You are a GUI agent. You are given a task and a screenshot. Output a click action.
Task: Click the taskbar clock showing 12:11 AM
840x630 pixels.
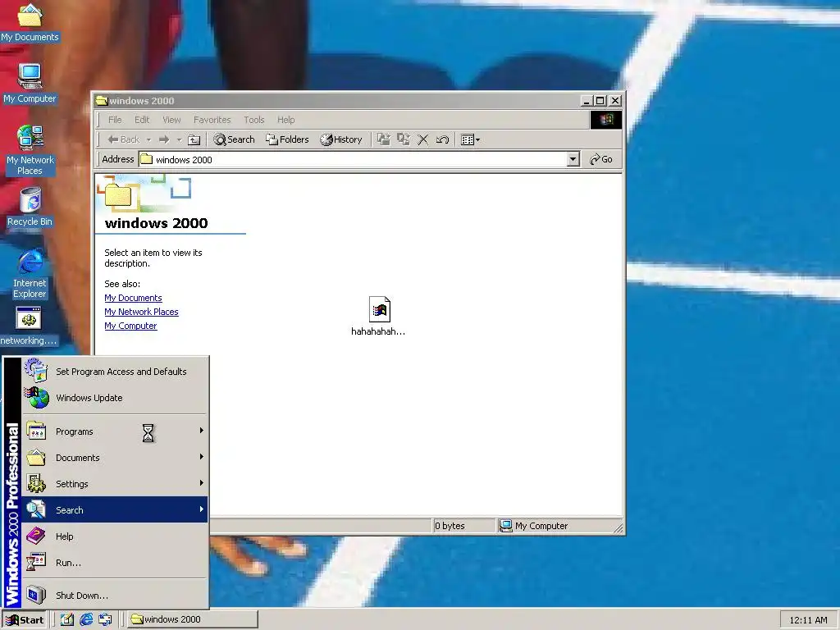[x=808, y=620]
